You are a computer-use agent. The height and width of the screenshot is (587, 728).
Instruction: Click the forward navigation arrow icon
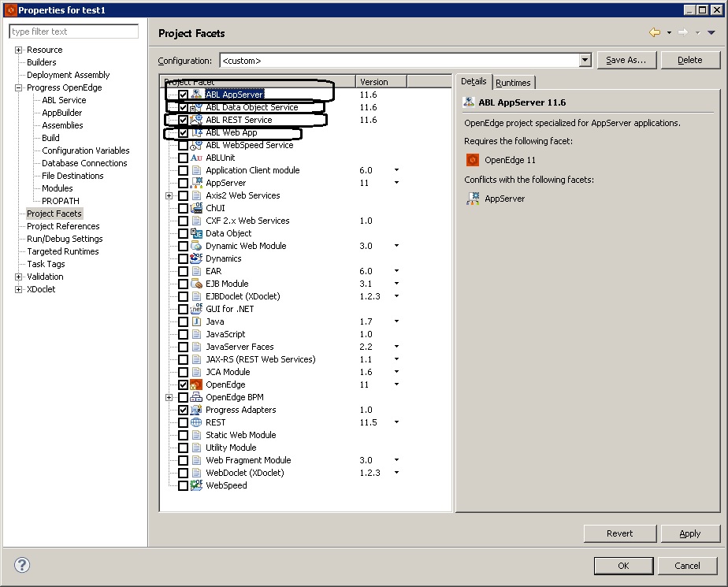tap(683, 32)
